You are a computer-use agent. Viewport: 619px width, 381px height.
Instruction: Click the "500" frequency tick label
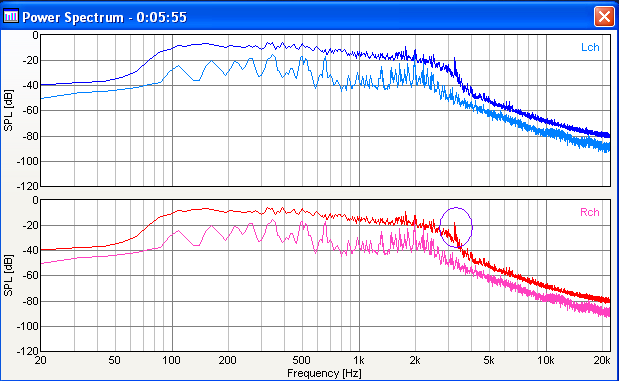301,360
